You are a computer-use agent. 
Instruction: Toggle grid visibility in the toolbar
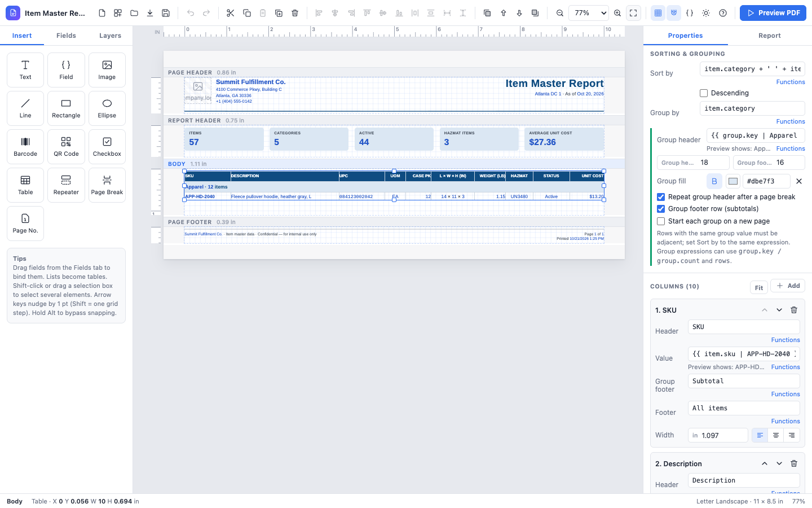click(658, 13)
